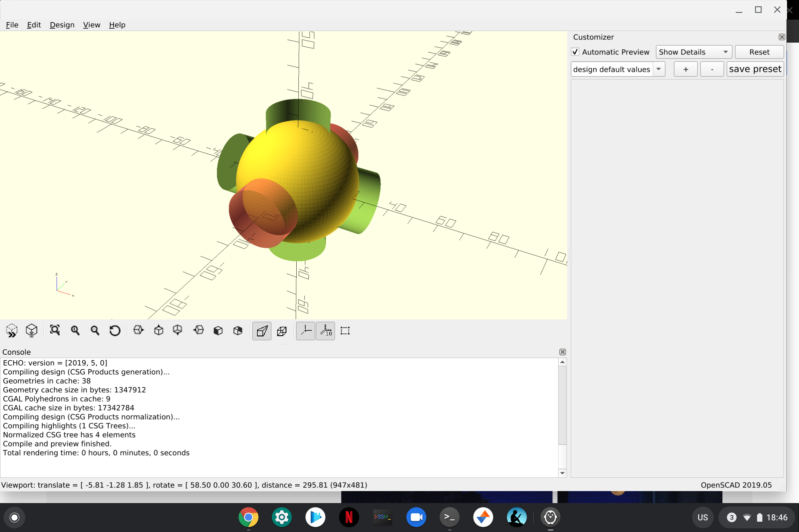Image resolution: width=799 pixels, height=532 pixels.
Task: Start a full Render using the hourglass cube icon
Action: pyautogui.click(x=31, y=330)
